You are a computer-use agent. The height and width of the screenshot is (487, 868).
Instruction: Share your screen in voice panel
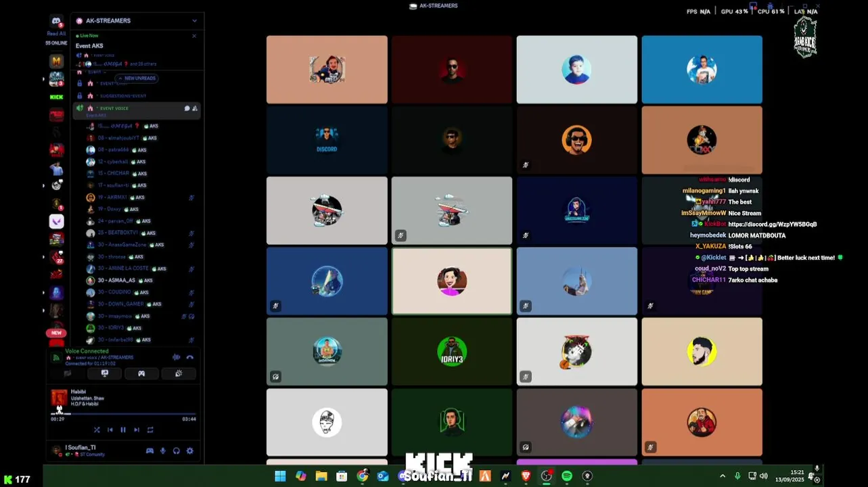click(x=105, y=373)
